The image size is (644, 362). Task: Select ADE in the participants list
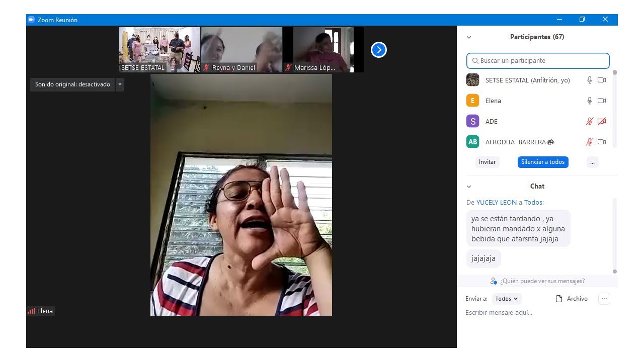coord(537,121)
